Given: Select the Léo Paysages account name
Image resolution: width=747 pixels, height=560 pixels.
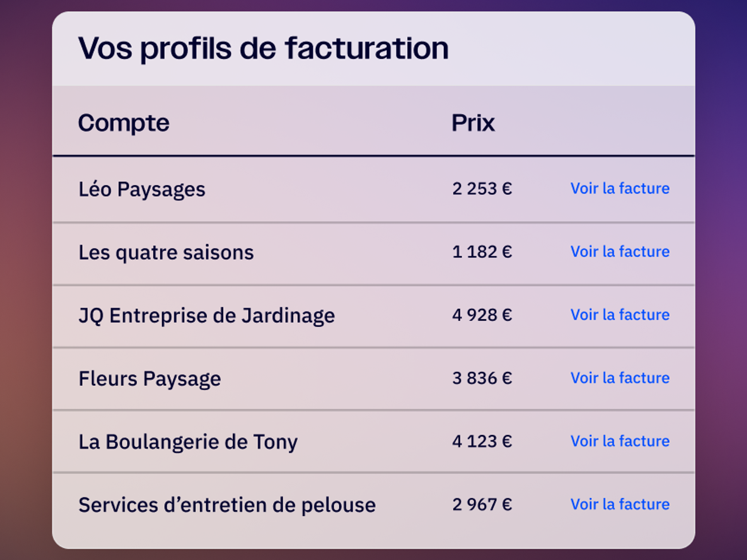Looking at the screenshot, I should 142,189.
